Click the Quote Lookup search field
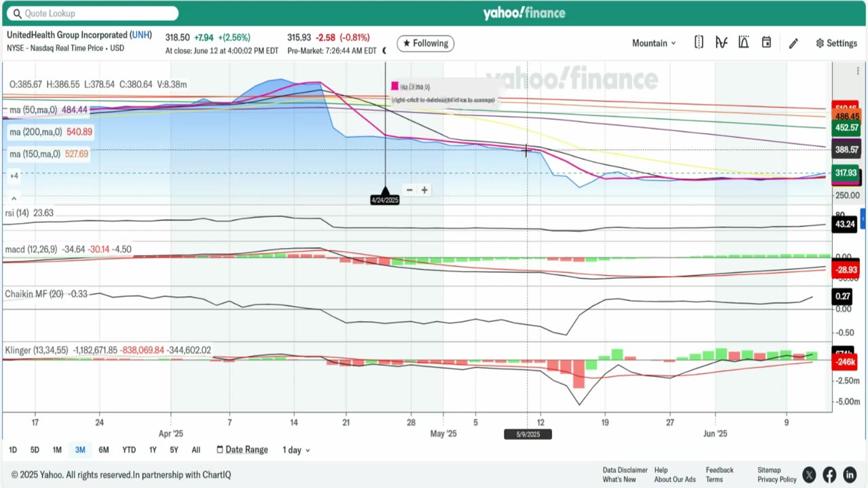This screenshot has width=868, height=488. tap(94, 13)
